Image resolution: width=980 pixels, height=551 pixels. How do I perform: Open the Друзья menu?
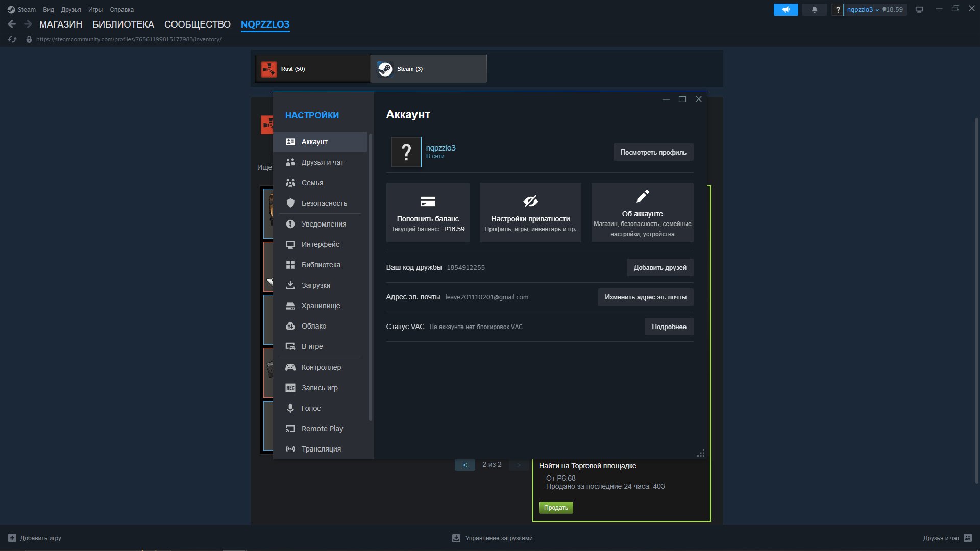71,9
